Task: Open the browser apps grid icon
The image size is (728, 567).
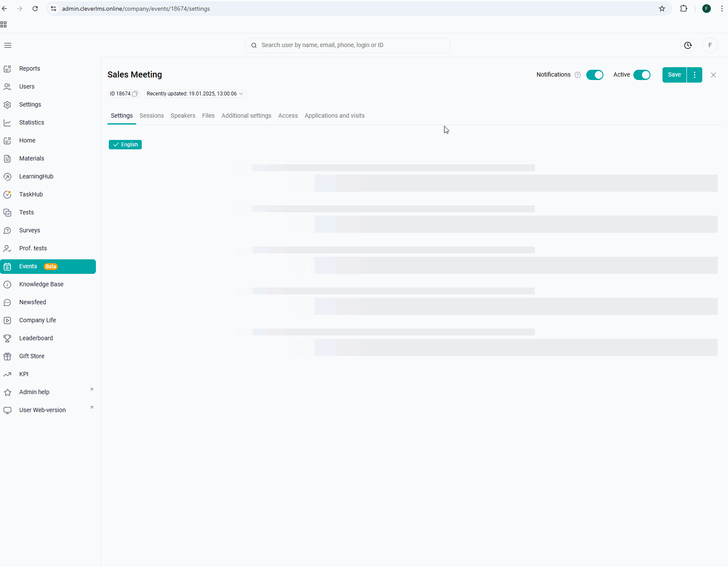Action: click(x=3, y=24)
